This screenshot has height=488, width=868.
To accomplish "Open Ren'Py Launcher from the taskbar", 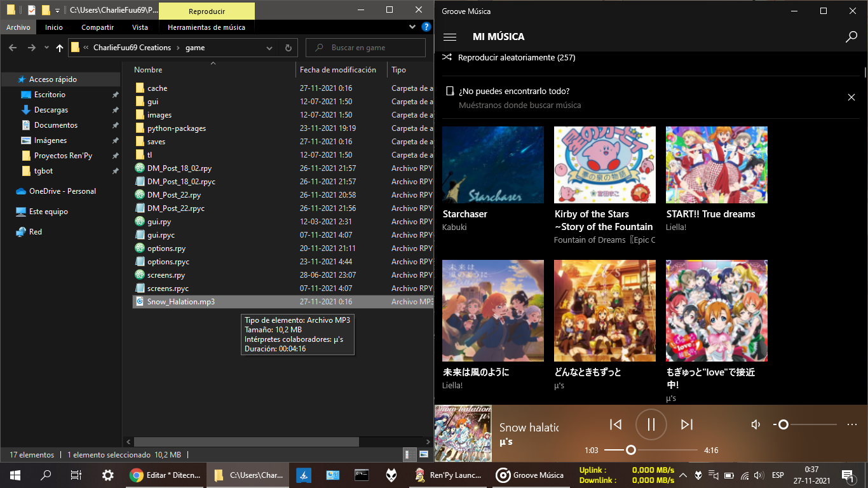I will 449,475.
